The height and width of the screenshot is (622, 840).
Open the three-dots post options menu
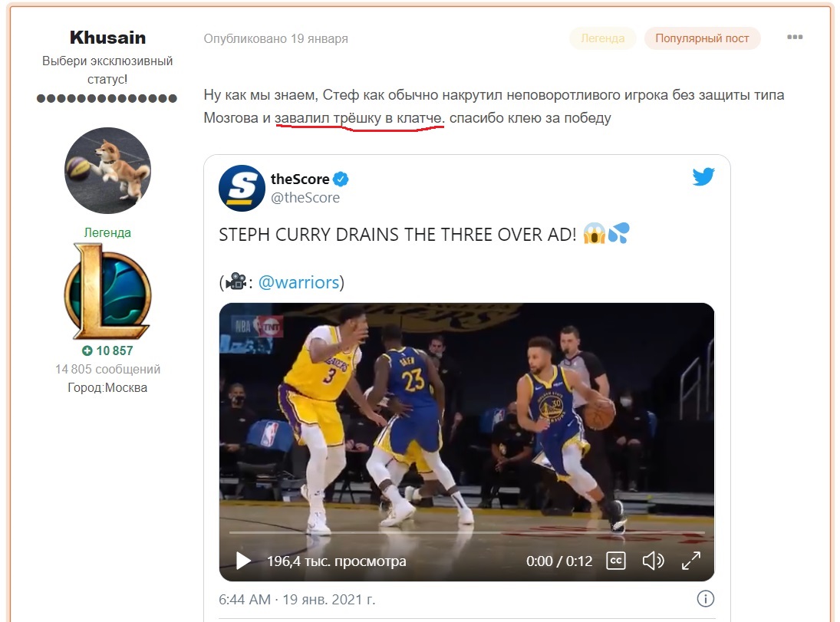pos(795,37)
